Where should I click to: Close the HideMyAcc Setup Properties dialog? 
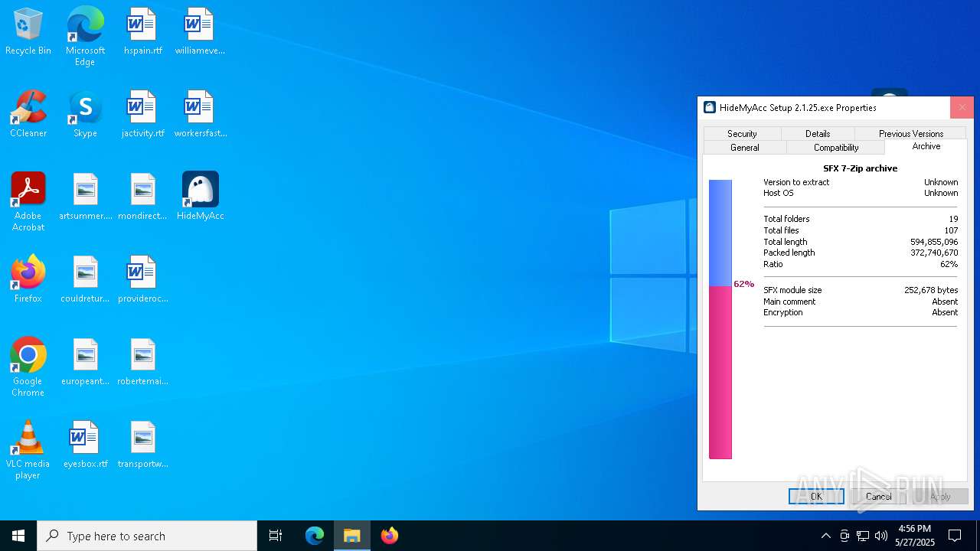pyautogui.click(x=962, y=108)
